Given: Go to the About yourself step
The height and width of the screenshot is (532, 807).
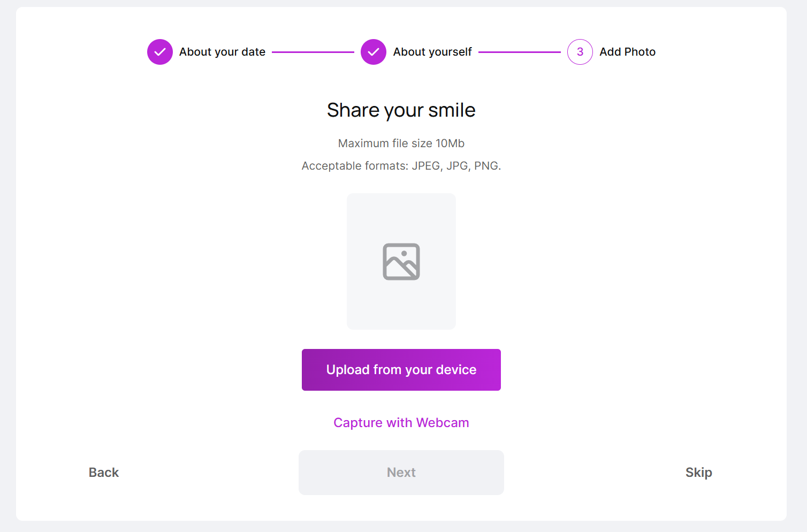Looking at the screenshot, I should point(432,52).
